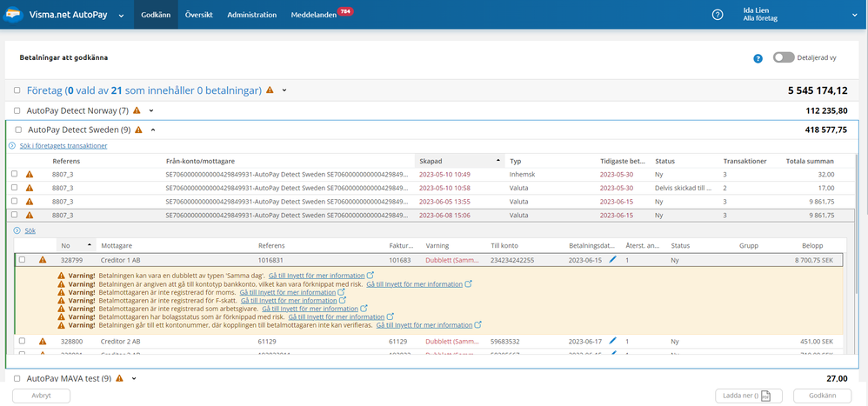
Task: Click warning icon on row created 2023-06-05 13:55
Action: pos(30,202)
